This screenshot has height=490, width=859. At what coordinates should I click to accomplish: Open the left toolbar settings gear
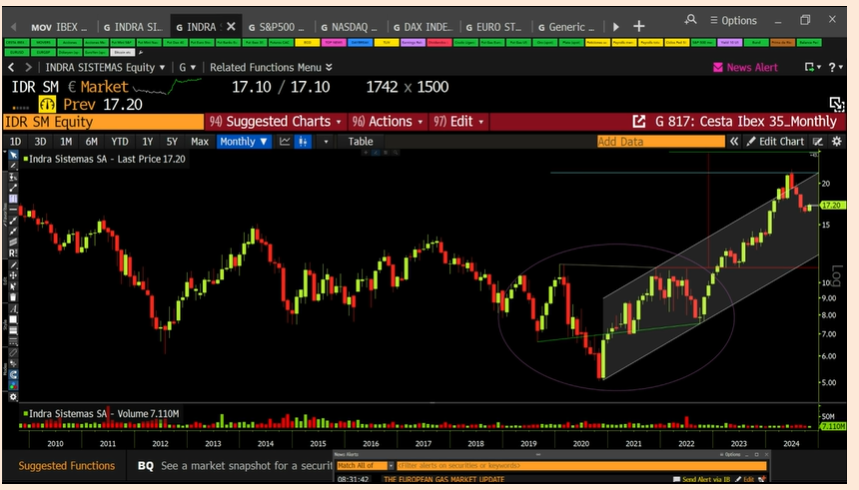click(x=13, y=397)
